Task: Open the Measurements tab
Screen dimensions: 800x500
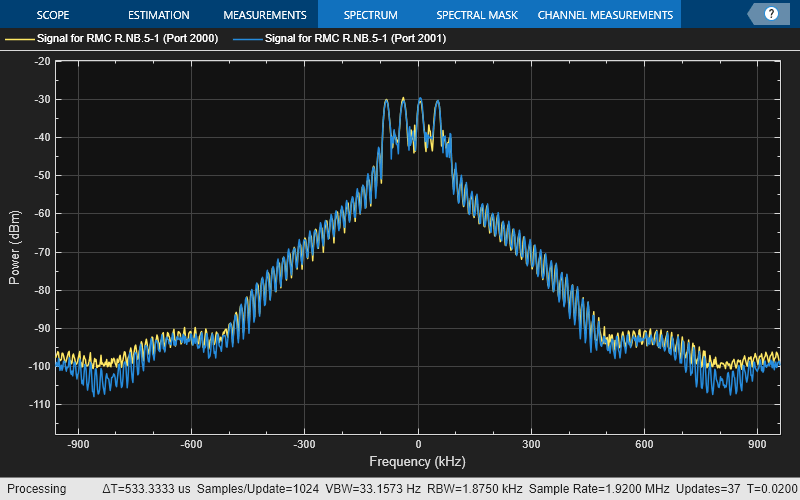Action: [265, 15]
